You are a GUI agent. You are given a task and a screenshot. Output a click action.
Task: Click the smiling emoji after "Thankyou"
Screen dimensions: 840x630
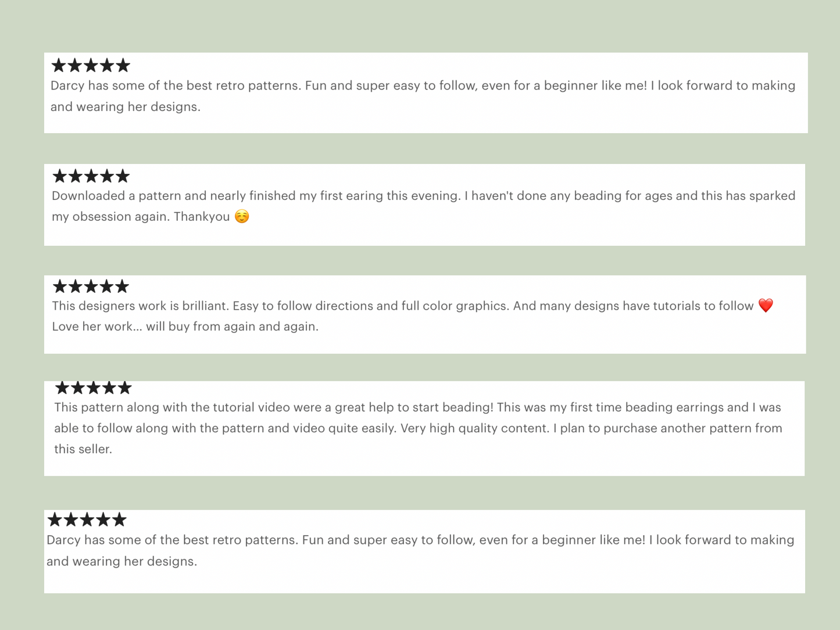(242, 217)
